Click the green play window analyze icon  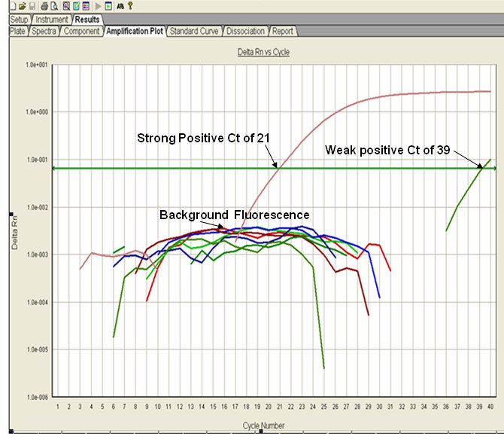tap(108, 6)
